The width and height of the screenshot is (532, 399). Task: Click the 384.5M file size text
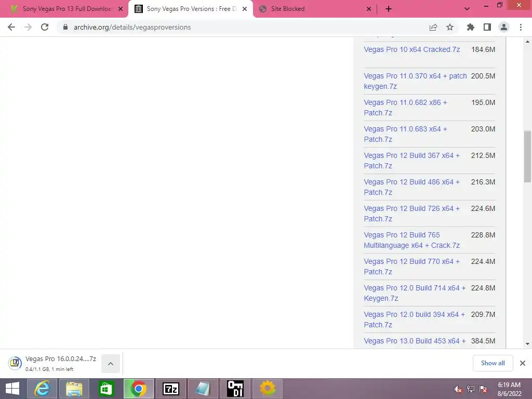483,341
